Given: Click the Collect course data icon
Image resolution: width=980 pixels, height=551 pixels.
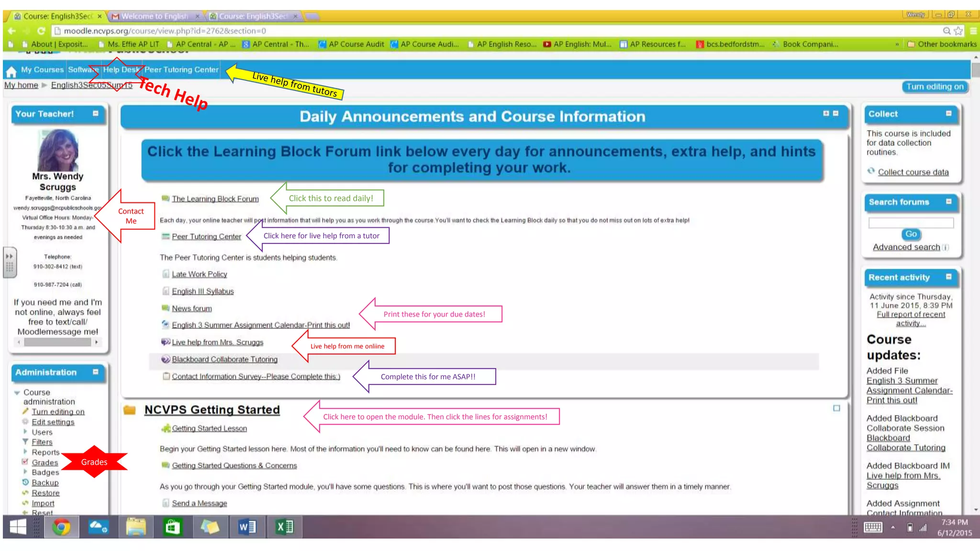Looking at the screenshot, I should coord(871,171).
